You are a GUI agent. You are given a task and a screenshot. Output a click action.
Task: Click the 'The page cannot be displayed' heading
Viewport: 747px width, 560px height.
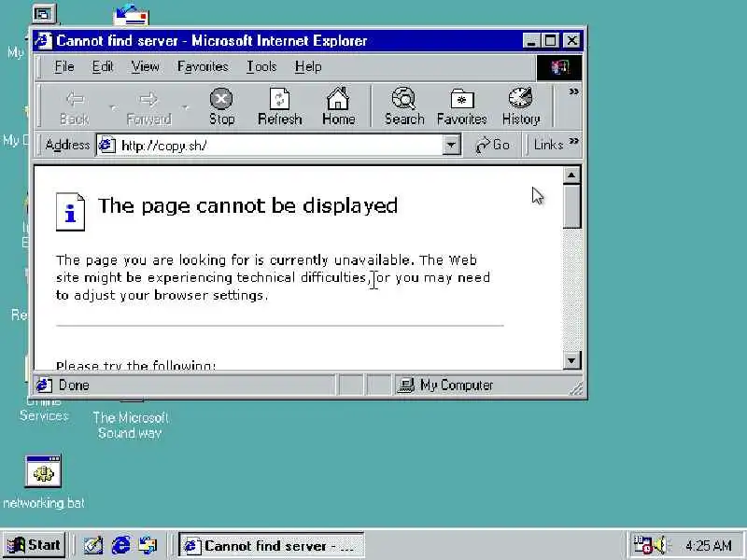[x=247, y=205]
